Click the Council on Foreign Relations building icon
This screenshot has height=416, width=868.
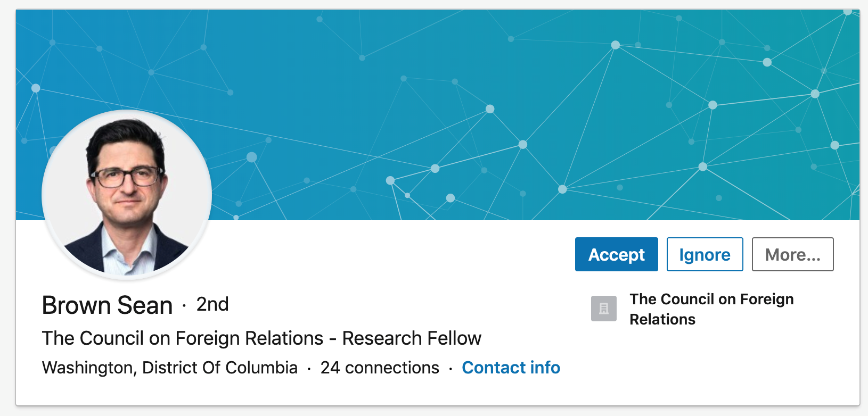[x=603, y=309]
